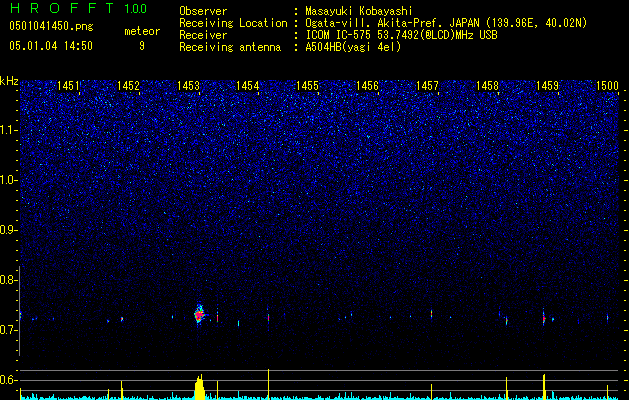Click the date stamp 05.01.04 14:50
629x400 pixels.
click(x=51, y=46)
